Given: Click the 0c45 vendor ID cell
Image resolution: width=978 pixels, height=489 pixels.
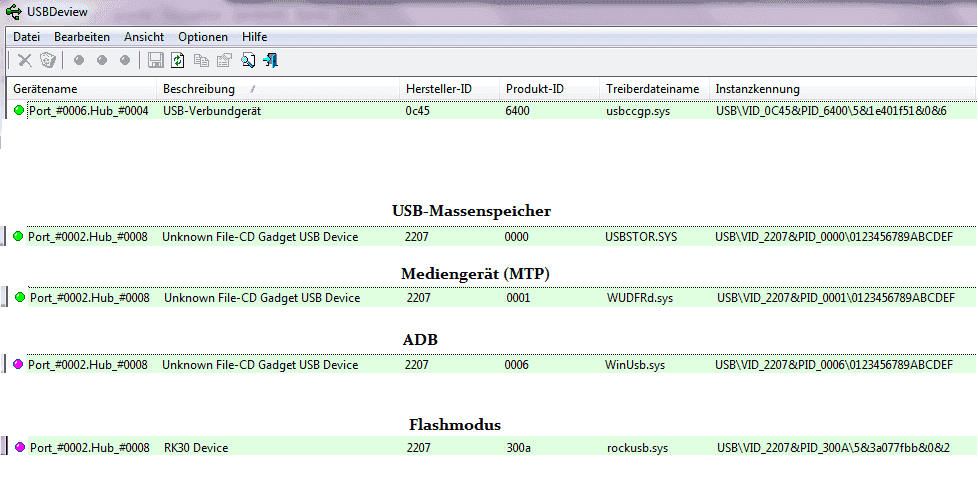Looking at the screenshot, I should pos(417,111).
